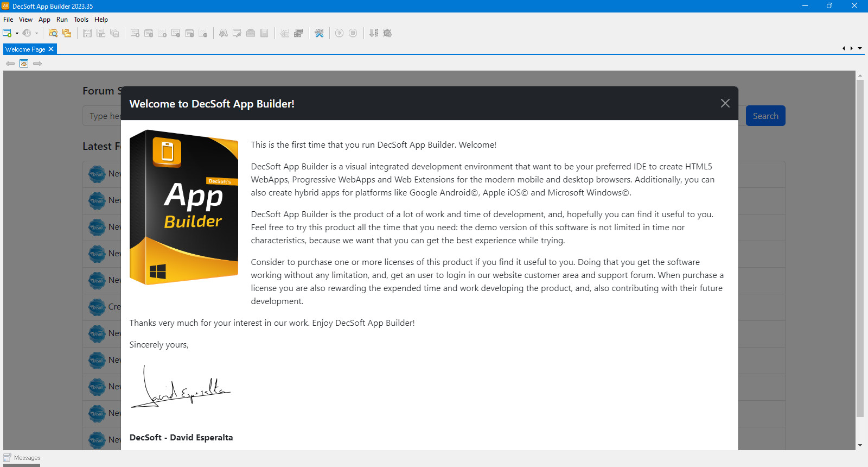
Task: Click the "DecSoft - David Esperalta" text
Action: pos(181,438)
